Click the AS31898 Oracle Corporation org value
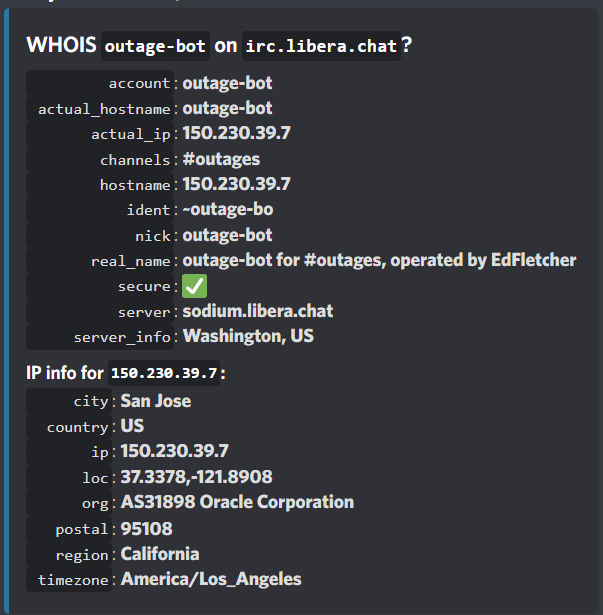Screen dimensions: 603x615 point(237,502)
